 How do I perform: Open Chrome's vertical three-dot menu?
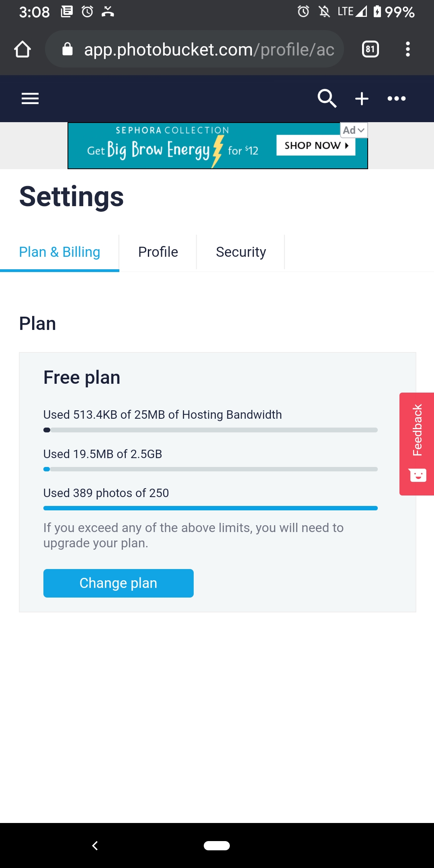pos(407,49)
